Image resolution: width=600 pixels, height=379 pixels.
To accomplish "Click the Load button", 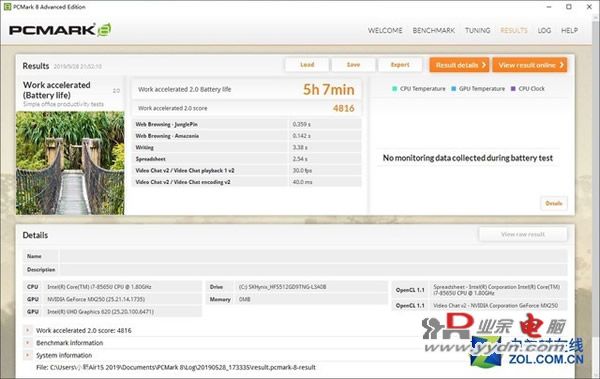I will pos(307,65).
